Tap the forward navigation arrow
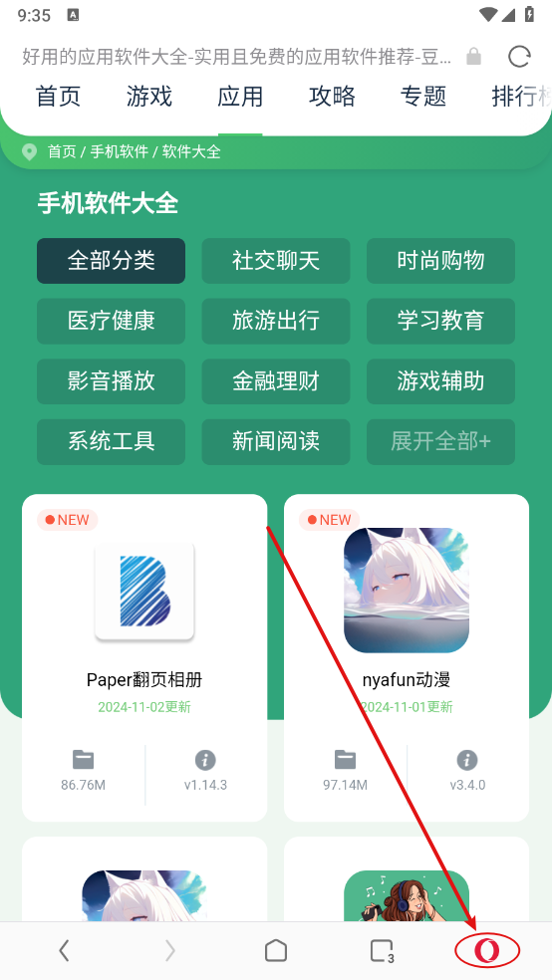Image resolution: width=552 pixels, height=980 pixels. pos(170,951)
